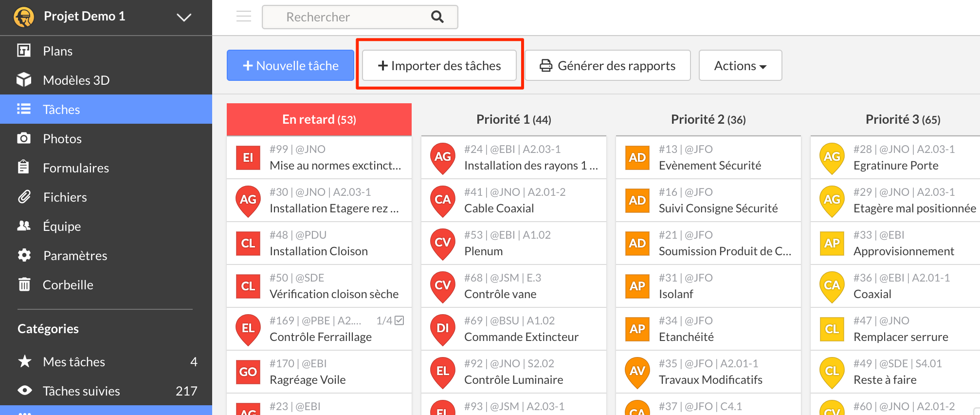Toggle the hamburger sidebar menu
The height and width of the screenshot is (415, 980).
coord(244,17)
